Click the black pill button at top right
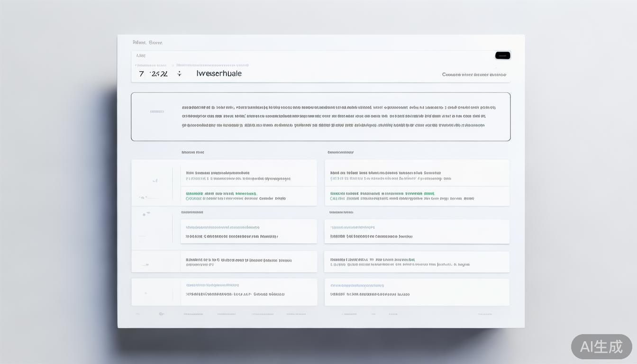Image resolution: width=637 pixels, height=364 pixels. pyautogui.click(x=502, y=55)
